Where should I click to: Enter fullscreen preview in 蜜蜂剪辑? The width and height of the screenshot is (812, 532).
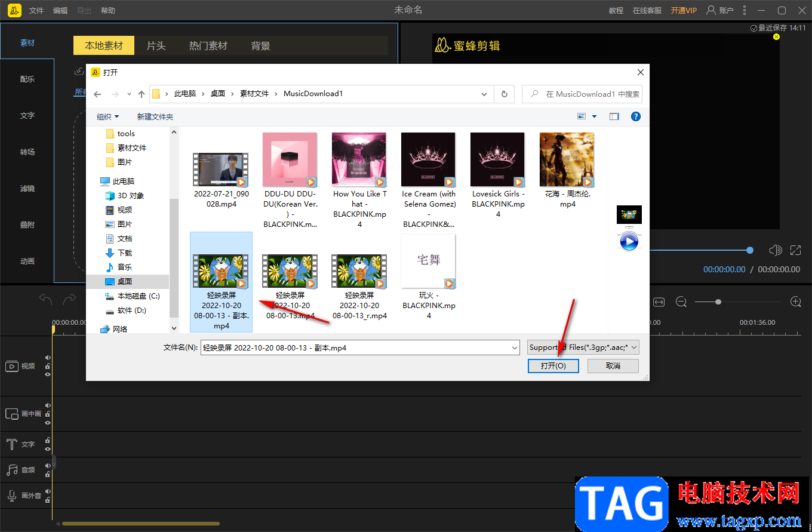click(795, 250)
